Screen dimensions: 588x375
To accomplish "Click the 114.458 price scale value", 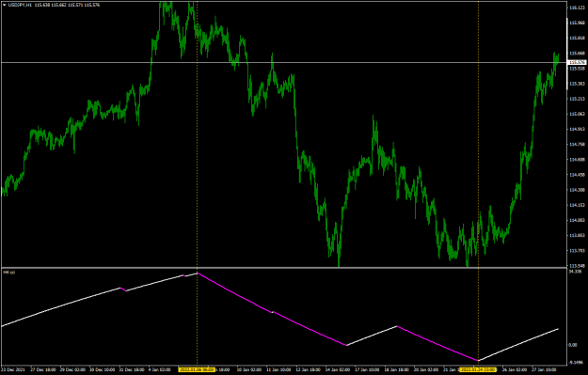I will [577, 175].
